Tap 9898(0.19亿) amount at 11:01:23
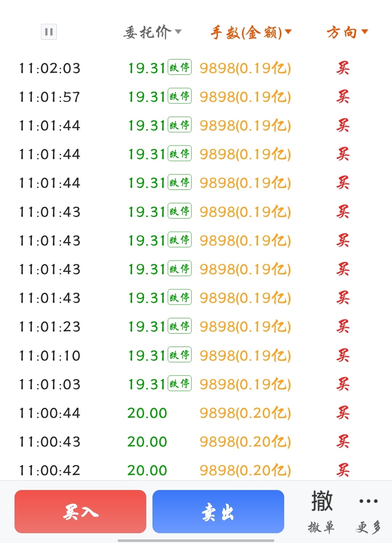Screen dimensions: 392x543 [x=245, y=327]
